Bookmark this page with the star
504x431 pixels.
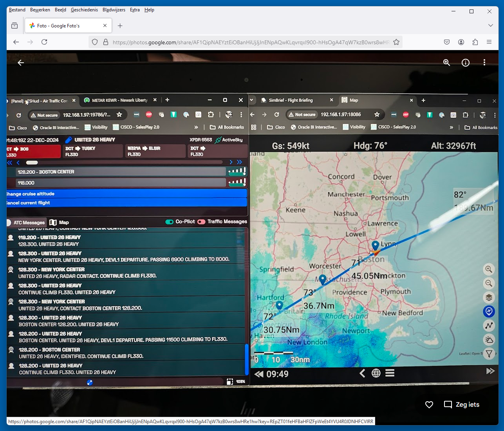[x=396, y=42]
